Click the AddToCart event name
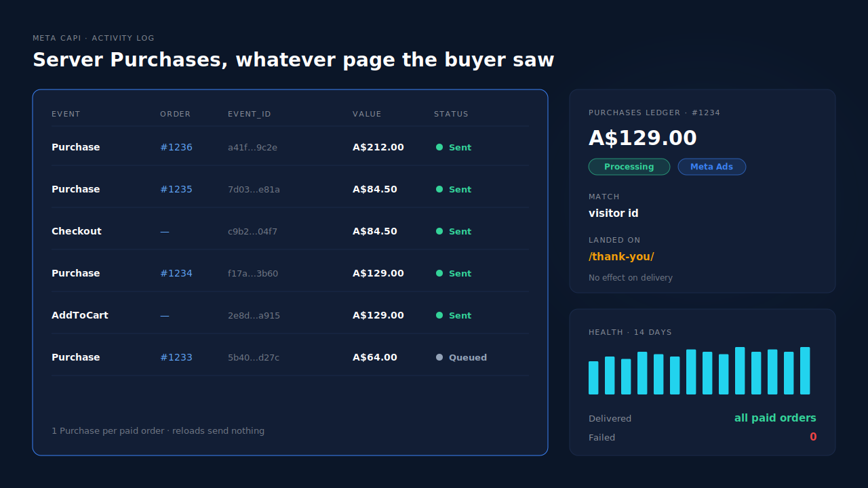 point(80,315)
